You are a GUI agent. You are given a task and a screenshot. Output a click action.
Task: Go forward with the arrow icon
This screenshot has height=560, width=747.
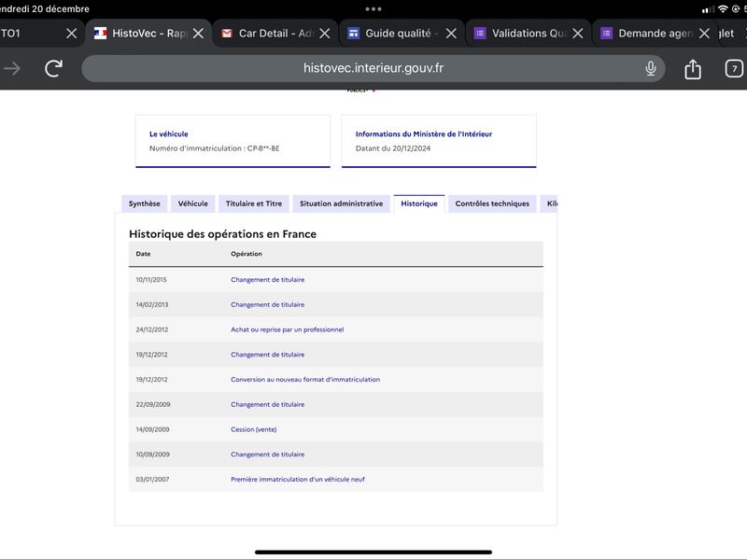coord(12,68)
